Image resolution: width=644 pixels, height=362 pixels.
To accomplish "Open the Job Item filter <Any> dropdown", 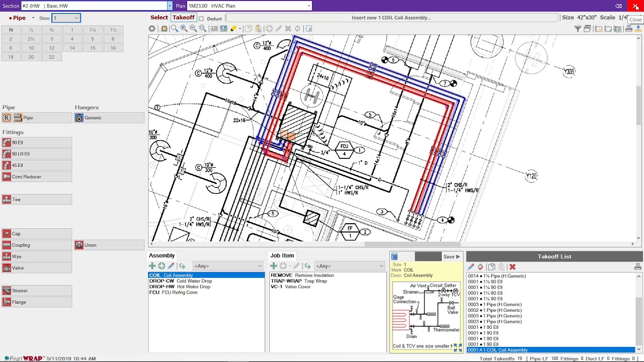I will 349,266.
